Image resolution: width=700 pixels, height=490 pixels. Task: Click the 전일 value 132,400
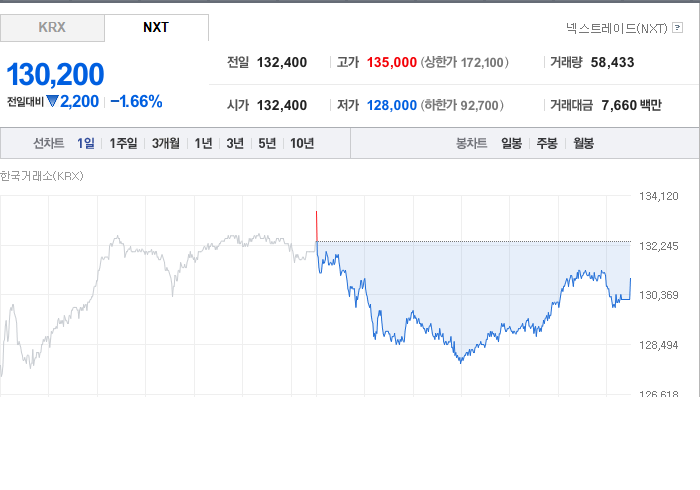pyautogui.click(x=282, y=62)
